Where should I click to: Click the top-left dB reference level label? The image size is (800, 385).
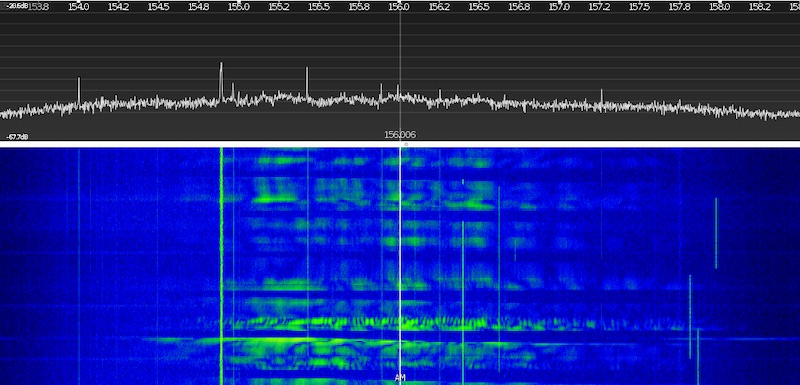(17, 6)
